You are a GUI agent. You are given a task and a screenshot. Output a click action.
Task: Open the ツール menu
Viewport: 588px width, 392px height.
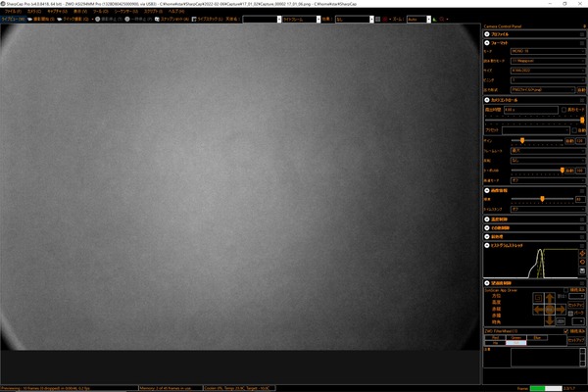coord(101,12)
